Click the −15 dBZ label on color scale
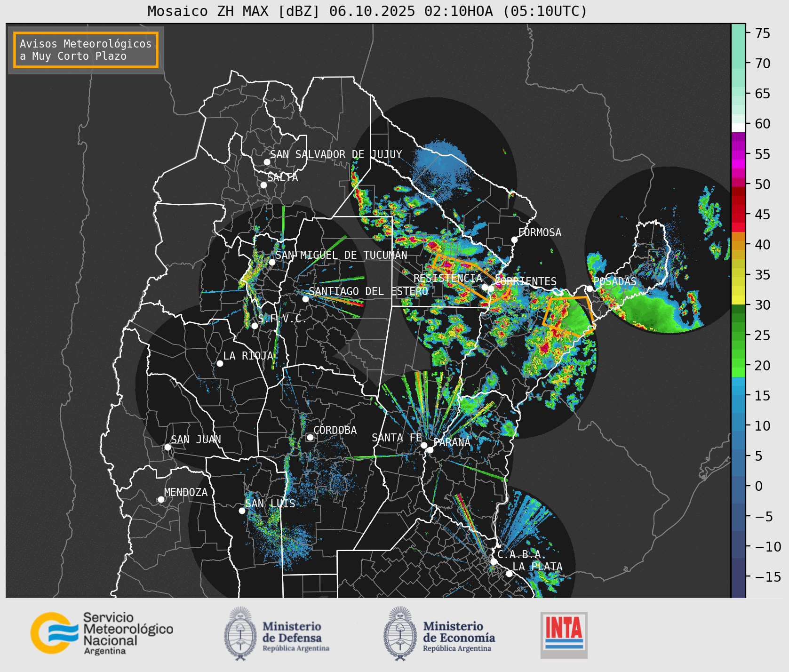The height and width of the screenshot is (672, 789). click(768, 576)
